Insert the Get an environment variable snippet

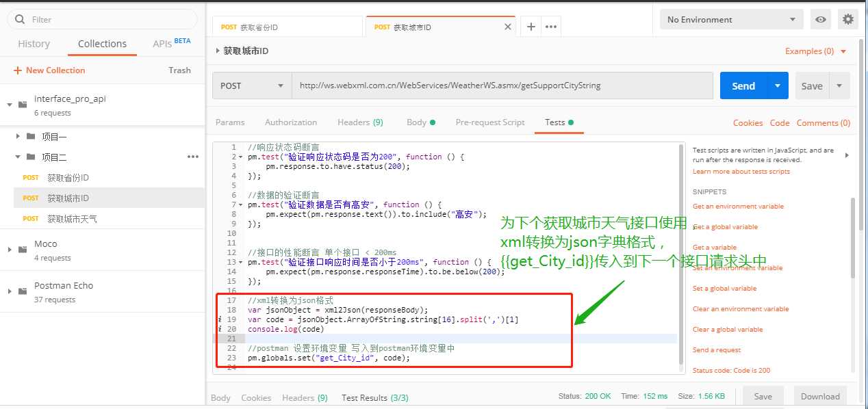click(738, 206)
